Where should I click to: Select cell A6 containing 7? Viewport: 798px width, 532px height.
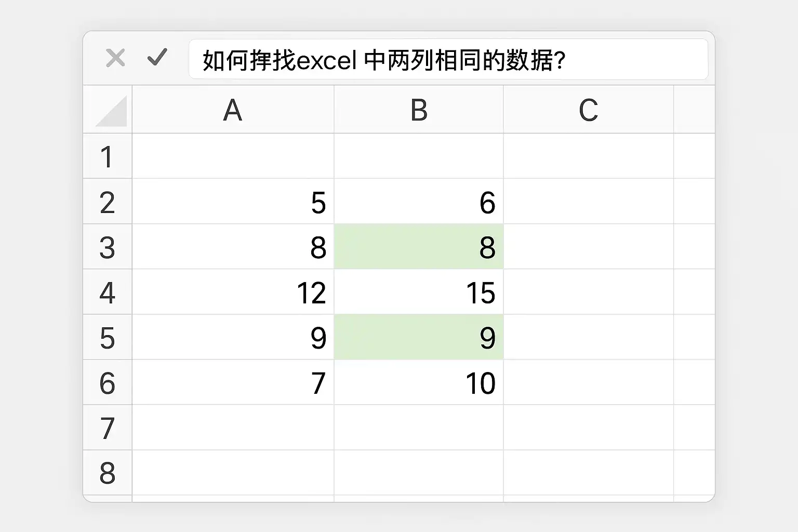[x=233, y=382]
